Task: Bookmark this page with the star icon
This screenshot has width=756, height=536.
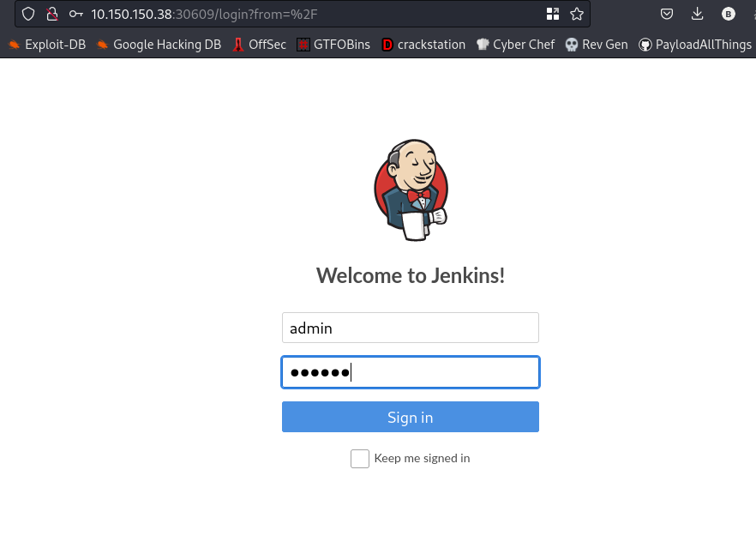Action: (577, 14)
